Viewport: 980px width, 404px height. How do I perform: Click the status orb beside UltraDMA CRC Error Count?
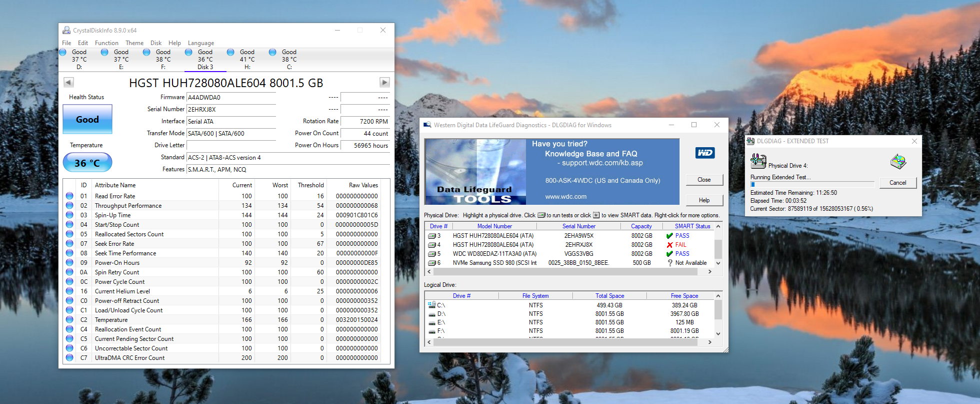[69, 358]
